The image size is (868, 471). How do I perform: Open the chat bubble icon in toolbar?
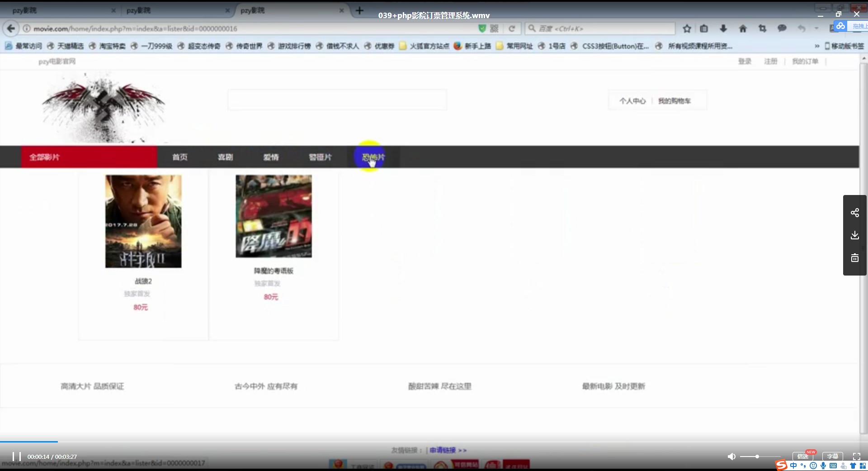(782, 29)
